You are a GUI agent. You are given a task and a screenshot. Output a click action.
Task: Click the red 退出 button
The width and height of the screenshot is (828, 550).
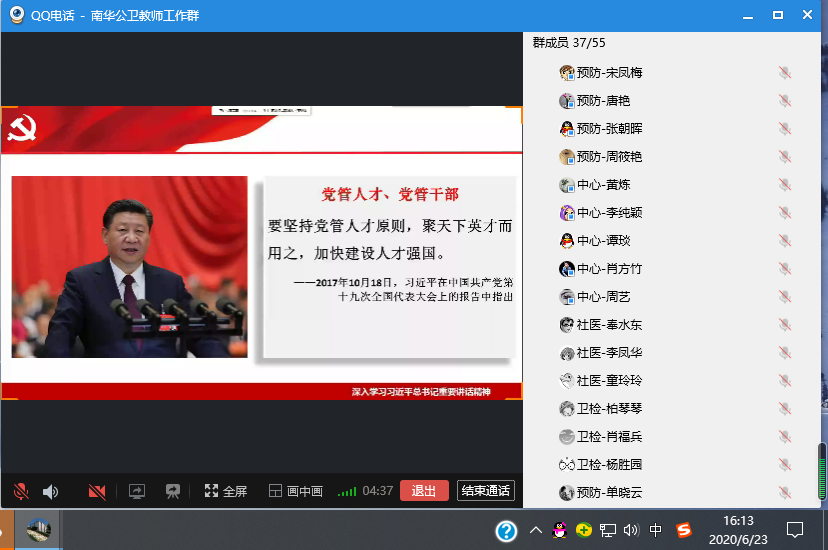pos(424,491)
